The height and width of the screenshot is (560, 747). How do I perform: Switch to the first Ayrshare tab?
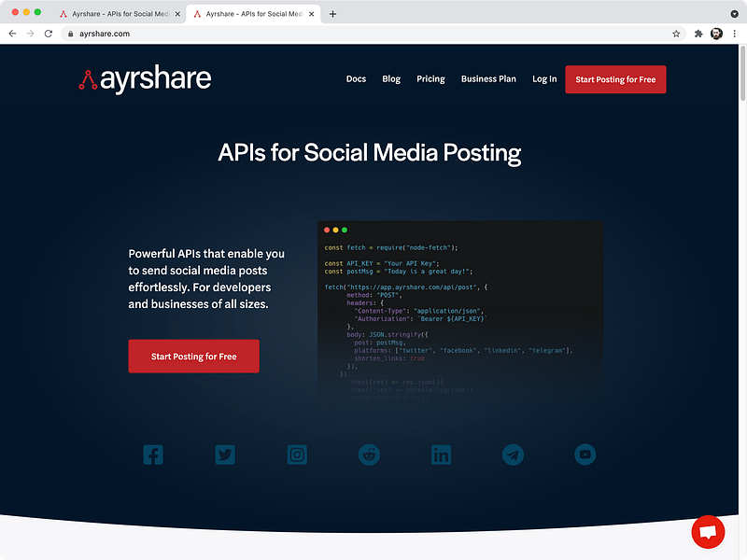pyautogui.click(x=120, y=14)
